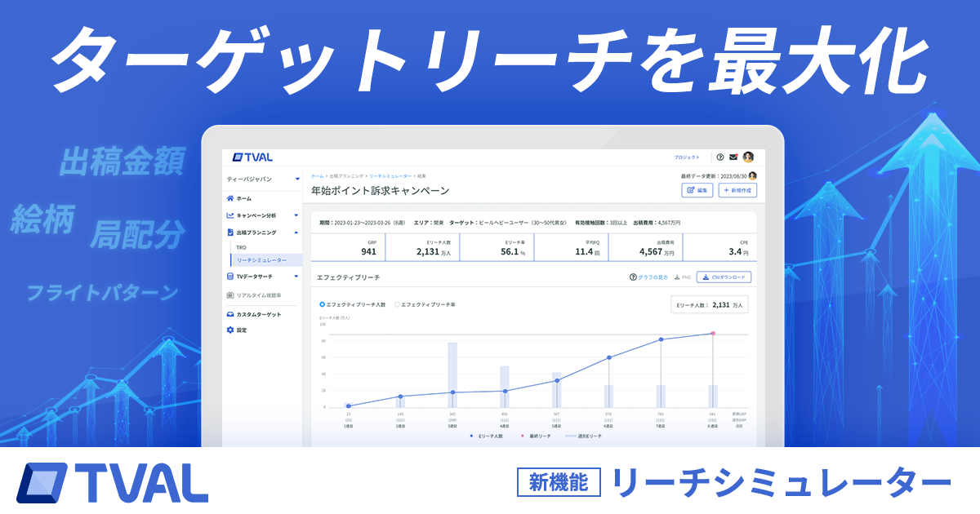Click the 設定 gear icon

coord(230,330)
